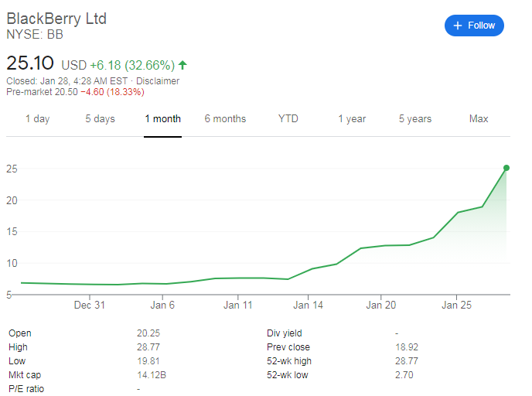Click the 25.10 price value
Viewport: 532px width, 396px height.
point(30,63)
